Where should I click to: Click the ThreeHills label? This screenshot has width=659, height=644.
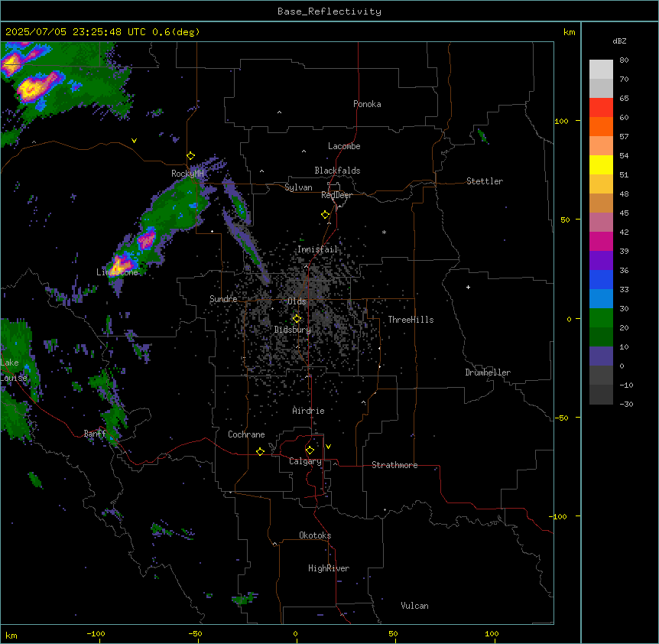[411, 320]
